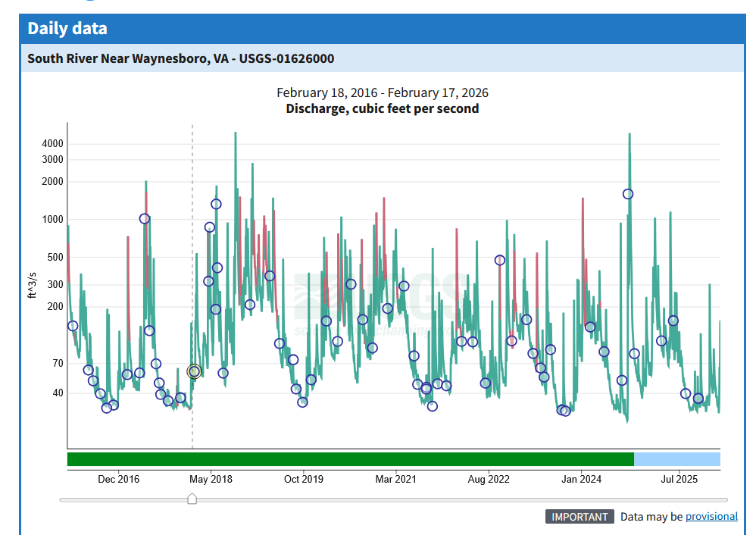The height and width of the screenshot is (535, 756).
Task: Click the time range slider handle
Action: click(192, 499)
